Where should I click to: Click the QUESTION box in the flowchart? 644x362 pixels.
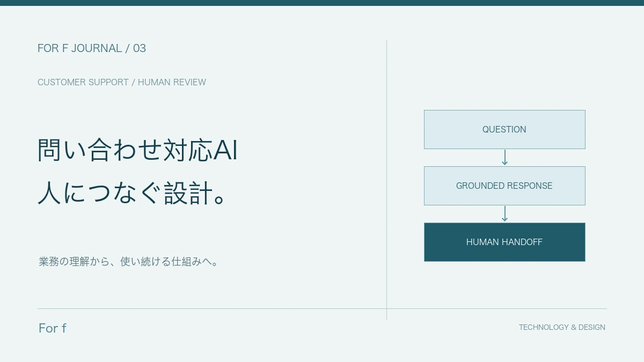(504, 129)
